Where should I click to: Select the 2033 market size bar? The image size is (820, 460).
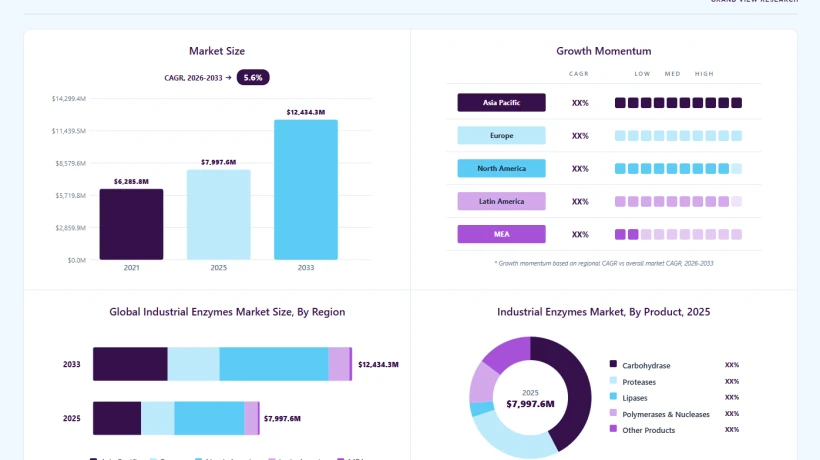pyautogui.click(x=306, y=190)
